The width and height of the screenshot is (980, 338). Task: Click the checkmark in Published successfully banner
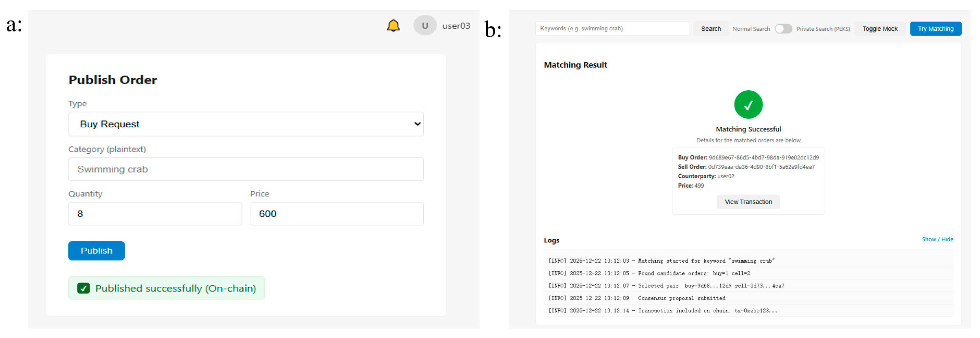(83, 288)
